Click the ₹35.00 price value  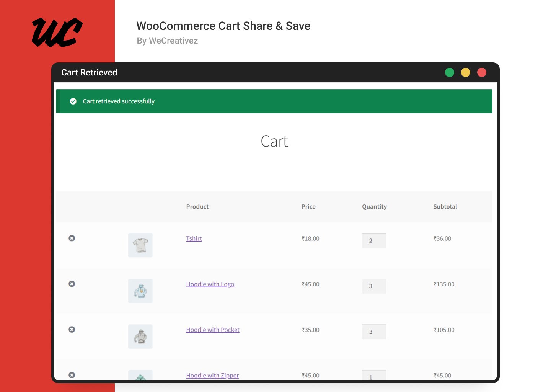310,330
